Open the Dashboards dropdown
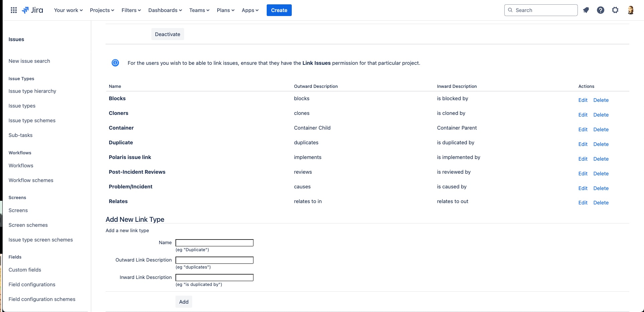644x312 pixels. coord(165,10)
